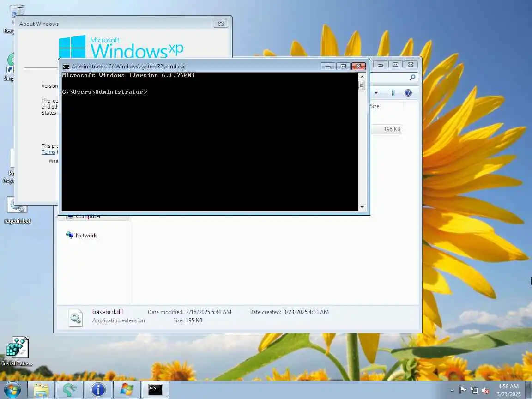Click the blue info icon on the taskbar

click(x=98, y=390)
